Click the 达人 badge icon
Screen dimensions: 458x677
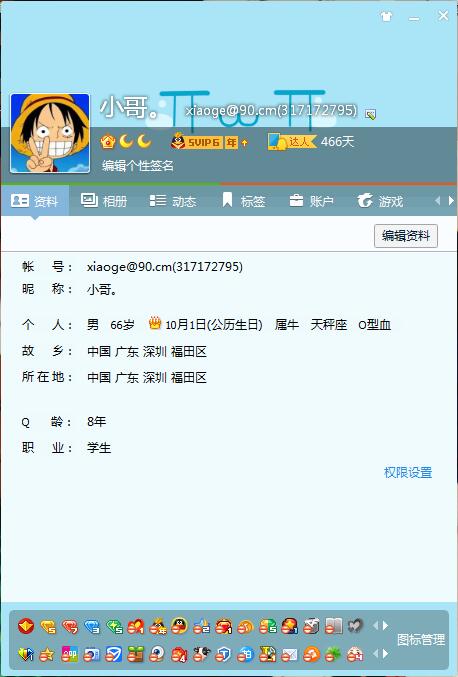click(x=292, y=142)
